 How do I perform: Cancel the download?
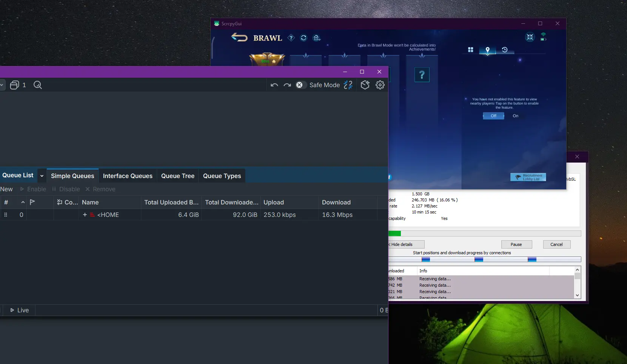[x=556, y=244]
